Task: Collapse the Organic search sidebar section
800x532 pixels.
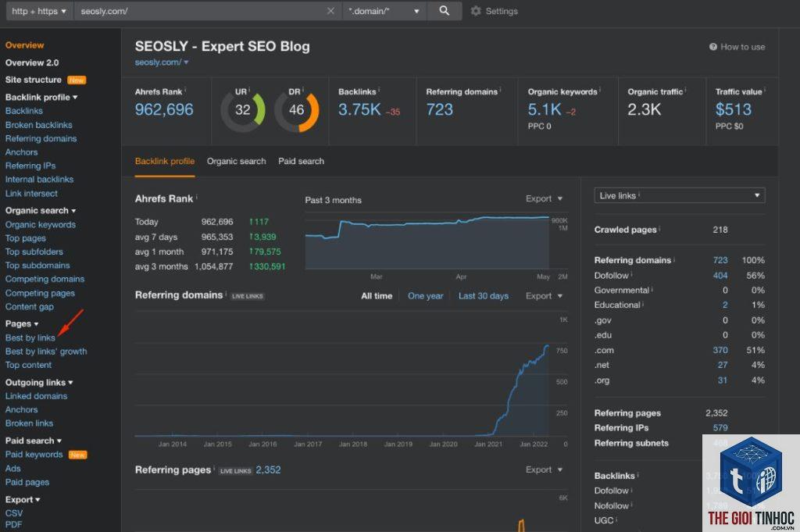Action: [41, 210]
